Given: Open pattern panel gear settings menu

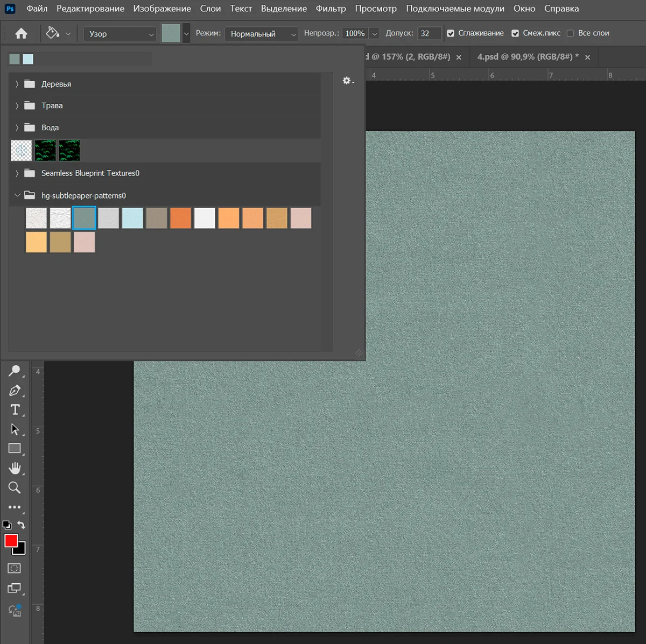Looking at the screenshot, I should [x=348, y=81].
